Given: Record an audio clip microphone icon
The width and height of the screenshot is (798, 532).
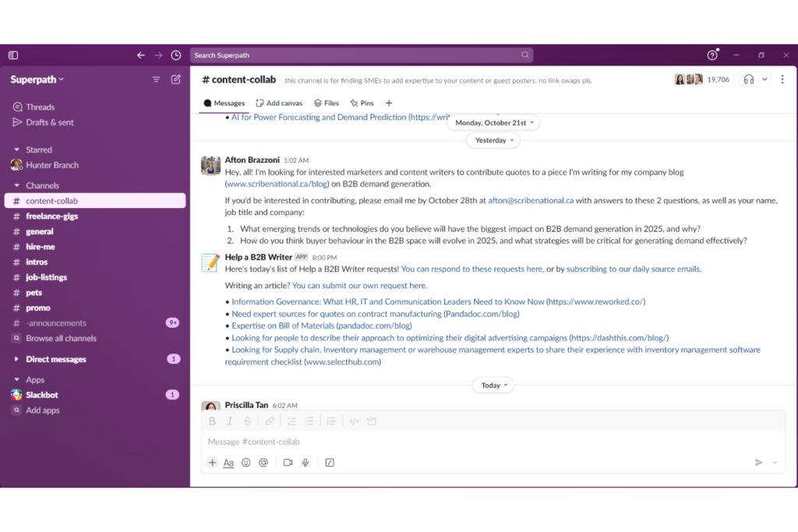Looking at the screenshot, I should coord(305,463).
